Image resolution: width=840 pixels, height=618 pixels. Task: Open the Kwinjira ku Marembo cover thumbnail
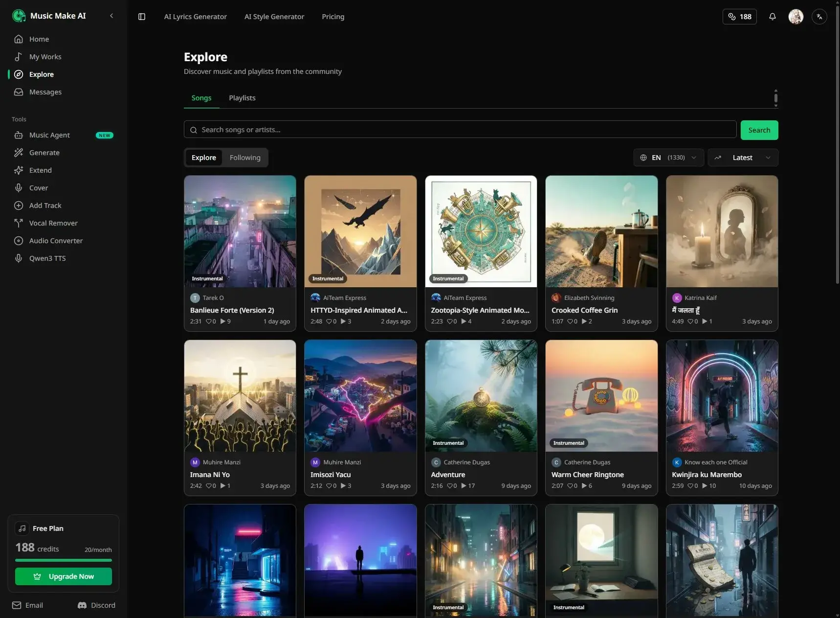coord(722,396)
